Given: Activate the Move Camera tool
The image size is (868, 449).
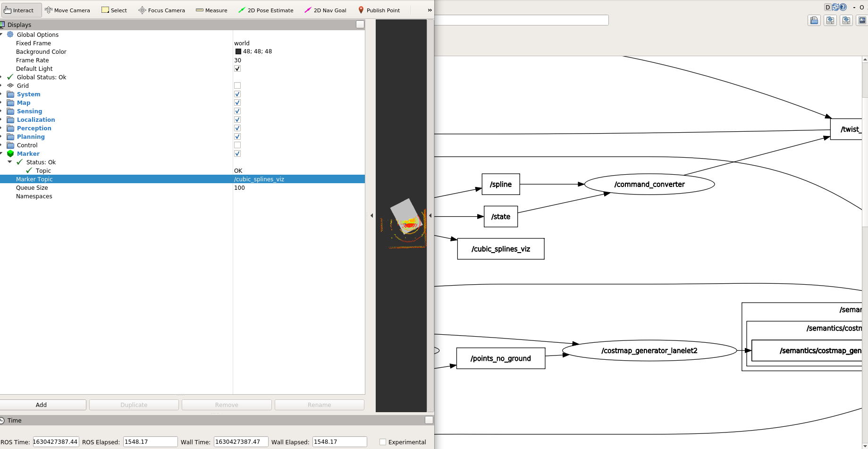Looking at the screenshot, I should point(67,10).
